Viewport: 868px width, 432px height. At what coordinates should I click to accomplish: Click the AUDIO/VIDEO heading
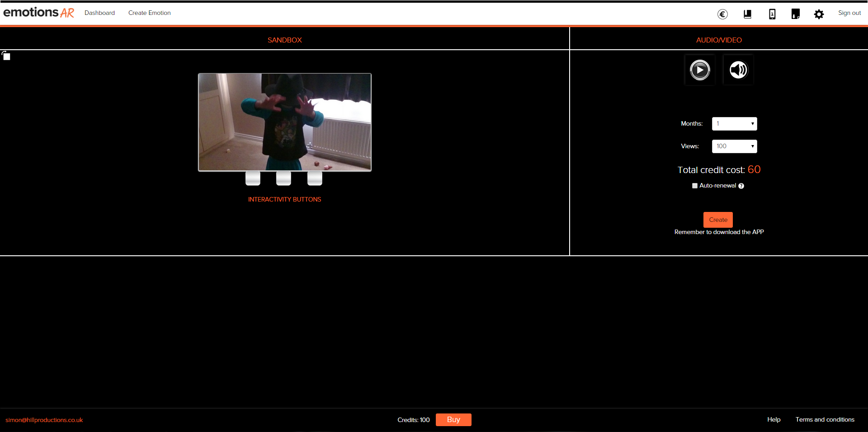tap(719, 40)
